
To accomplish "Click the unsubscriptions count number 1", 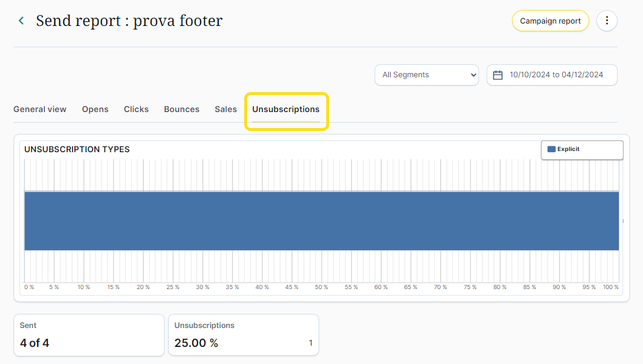I will (x=311, y=343).
